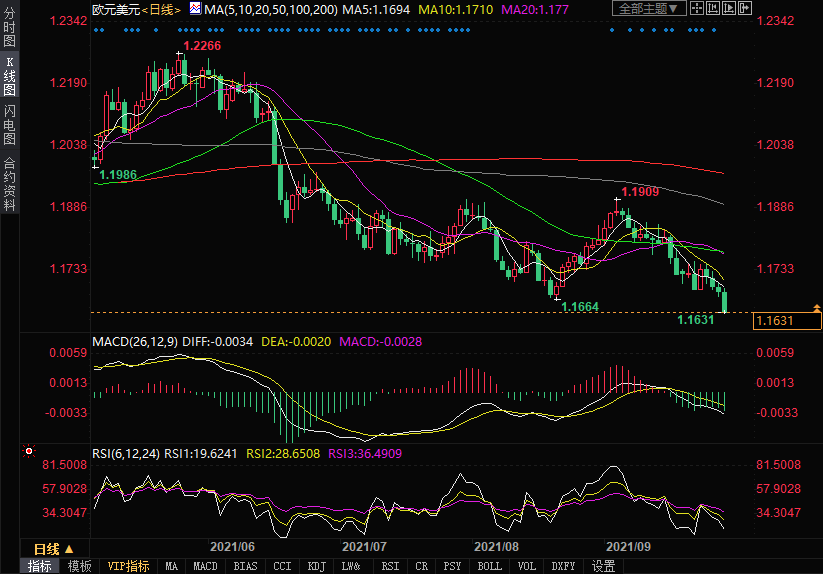Viewport: 823px width, 574px height.
Task: Click the VIP指标 button
Action: tap(129, 566)
